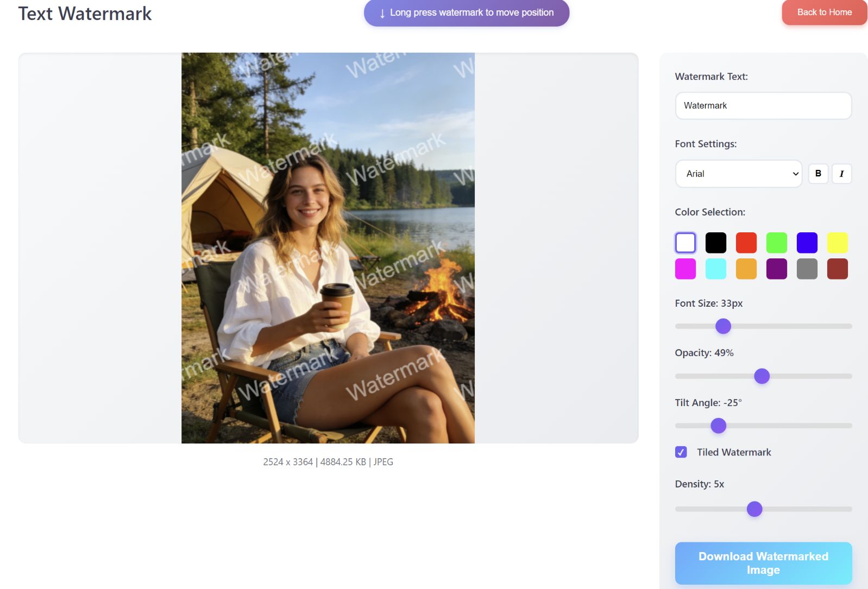
Task: Click the Tilt Angle slider handle
Action: click(719, 426)
